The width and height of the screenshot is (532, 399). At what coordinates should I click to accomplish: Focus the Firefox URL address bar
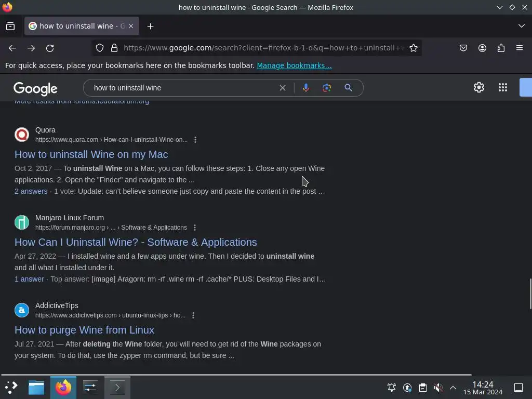[263, 48]
